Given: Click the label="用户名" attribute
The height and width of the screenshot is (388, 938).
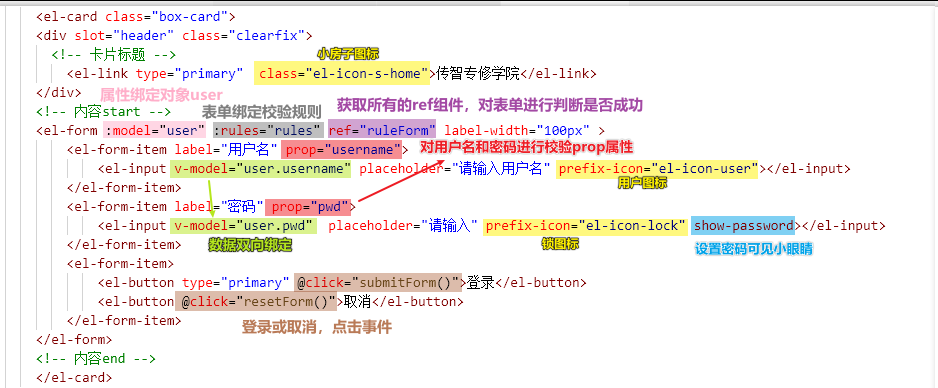Looking at the screenshot, I should [x=225, y=149].
